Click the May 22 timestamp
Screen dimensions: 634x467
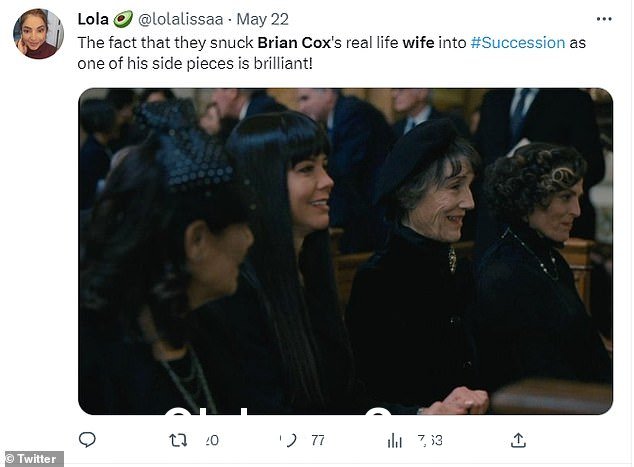pyautogui.click(x=262, y=19)
